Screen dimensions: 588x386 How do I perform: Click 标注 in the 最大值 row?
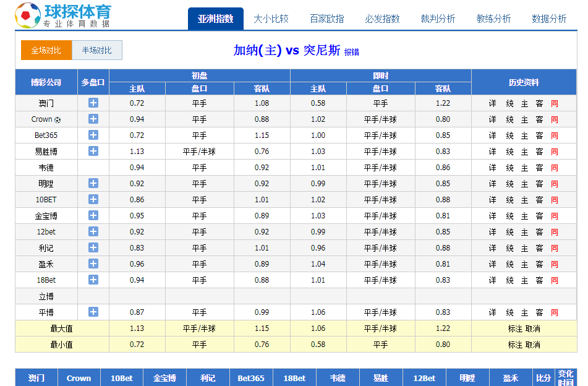tap(515, 328)
